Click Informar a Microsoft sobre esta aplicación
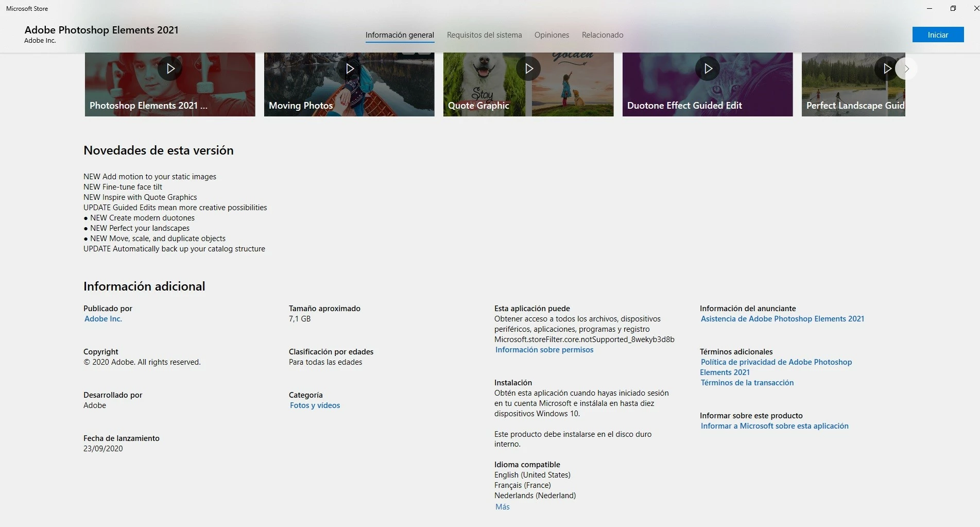 pyautogui.click(x=774, y=426)
